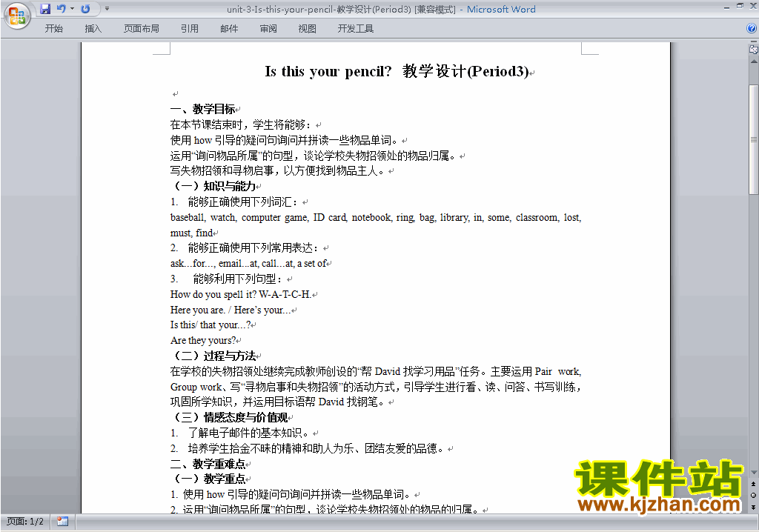Open the 开发工具 ribbon tab
The height and width of the screenshot is (532, 759).
click(x=356, y=29)
